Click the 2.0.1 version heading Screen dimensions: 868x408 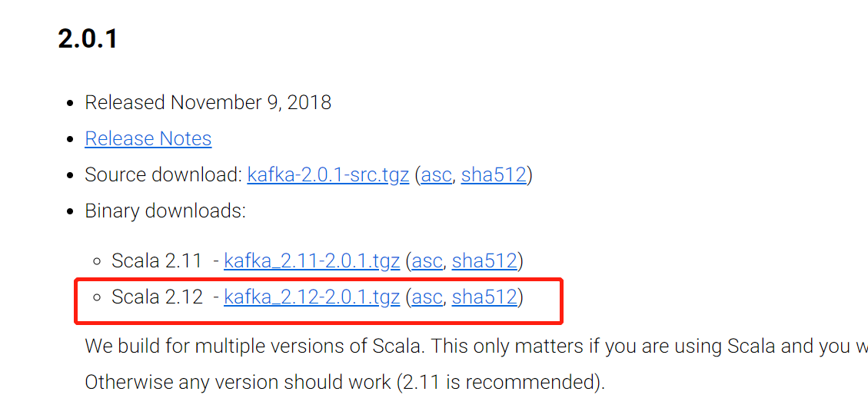[x=88, y=38]
